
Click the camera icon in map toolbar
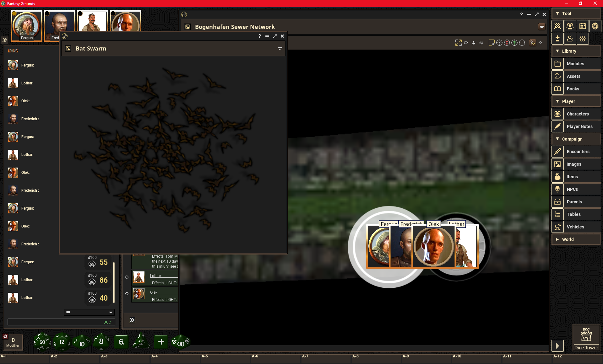[x=466, y=43]
